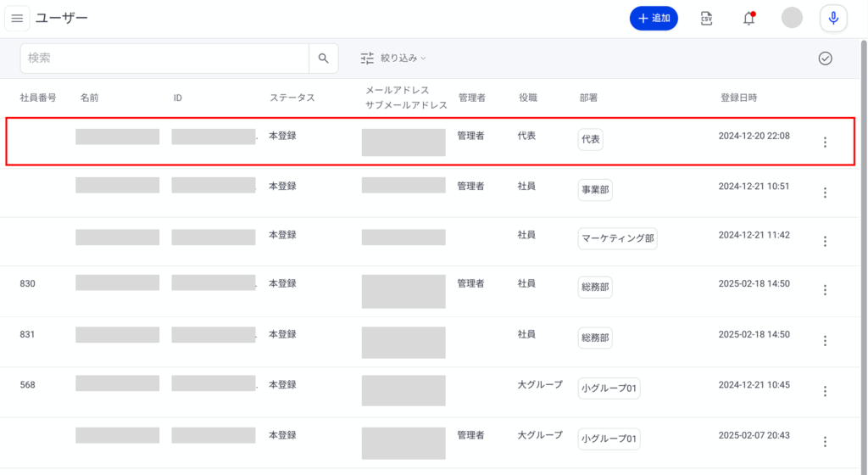Screen dimensions: 868x475
Task: Open the notification bell
Action: point(749,19)
